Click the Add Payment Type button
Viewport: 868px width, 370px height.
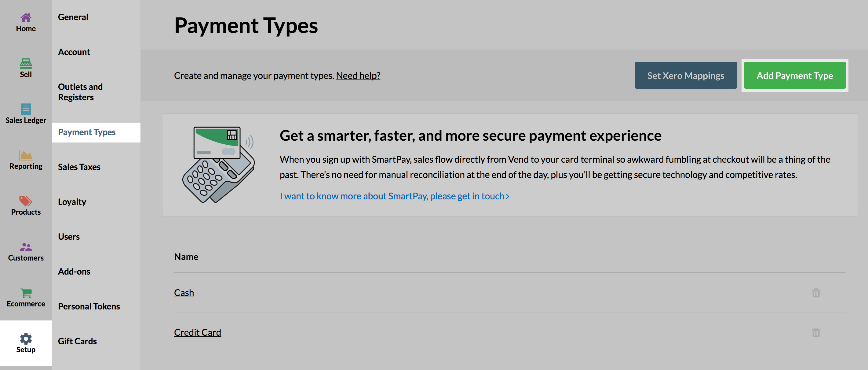tap(794, 75)
